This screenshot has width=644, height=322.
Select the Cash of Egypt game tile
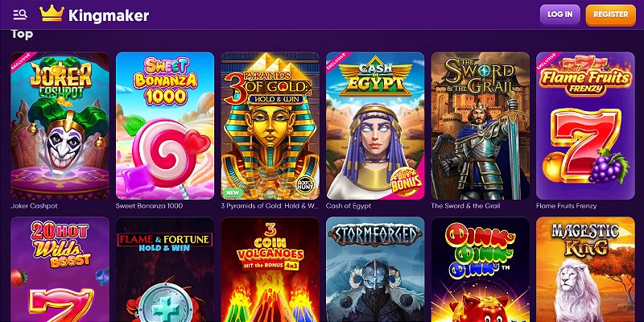375,126
